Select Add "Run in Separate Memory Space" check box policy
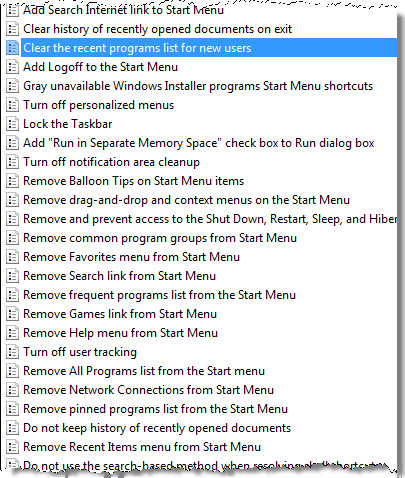Screen dimensions: 405x478 (x=199, y=143)
